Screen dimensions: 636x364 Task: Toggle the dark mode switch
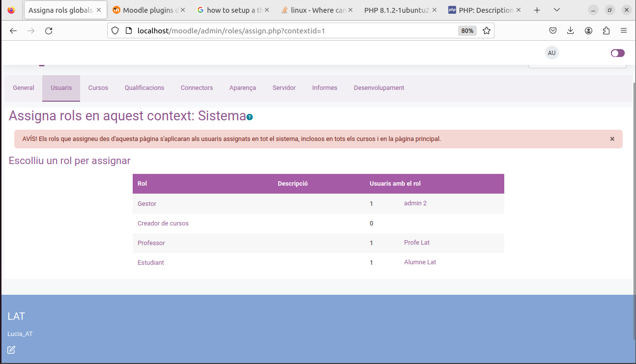(617, 53)
